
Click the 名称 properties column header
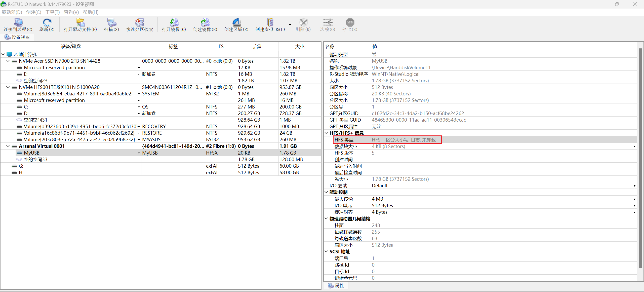(347, 46)
